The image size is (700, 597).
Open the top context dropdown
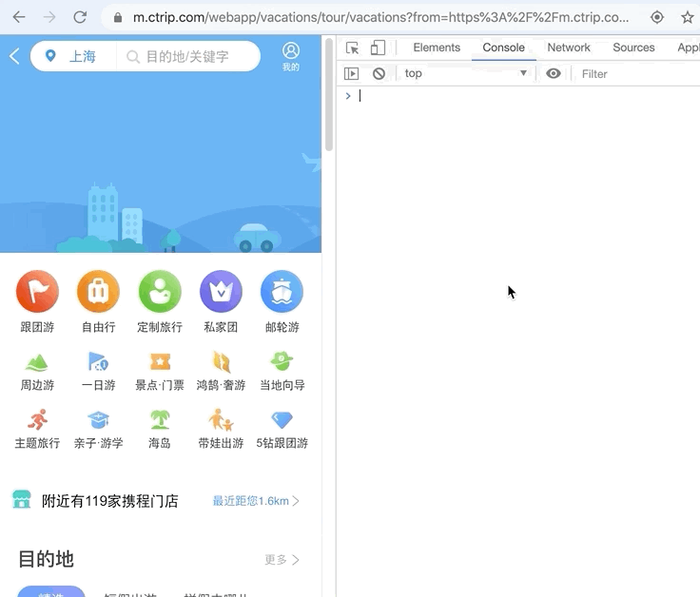click(x=465, y=73)
